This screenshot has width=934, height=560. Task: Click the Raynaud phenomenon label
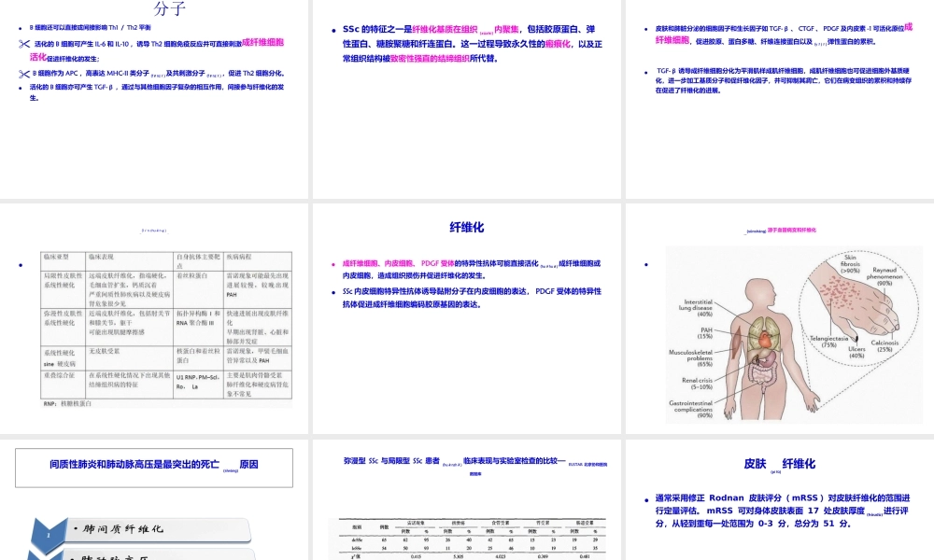click(886, 275)
